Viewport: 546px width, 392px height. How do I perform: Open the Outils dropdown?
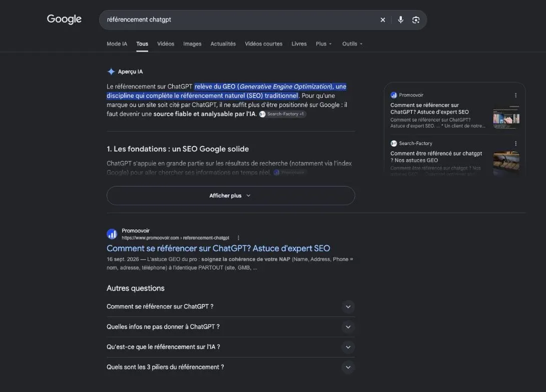coord(352,44)
